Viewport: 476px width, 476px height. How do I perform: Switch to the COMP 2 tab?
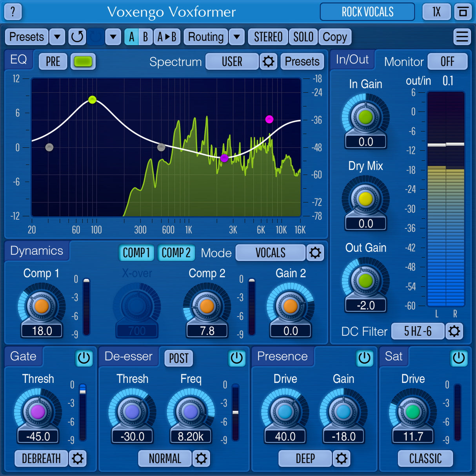(176, 253)
